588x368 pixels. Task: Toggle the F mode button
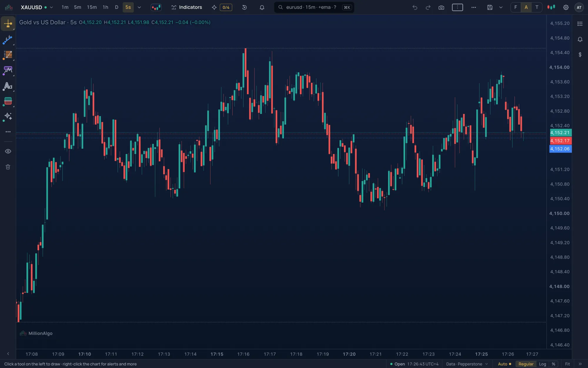516,7
